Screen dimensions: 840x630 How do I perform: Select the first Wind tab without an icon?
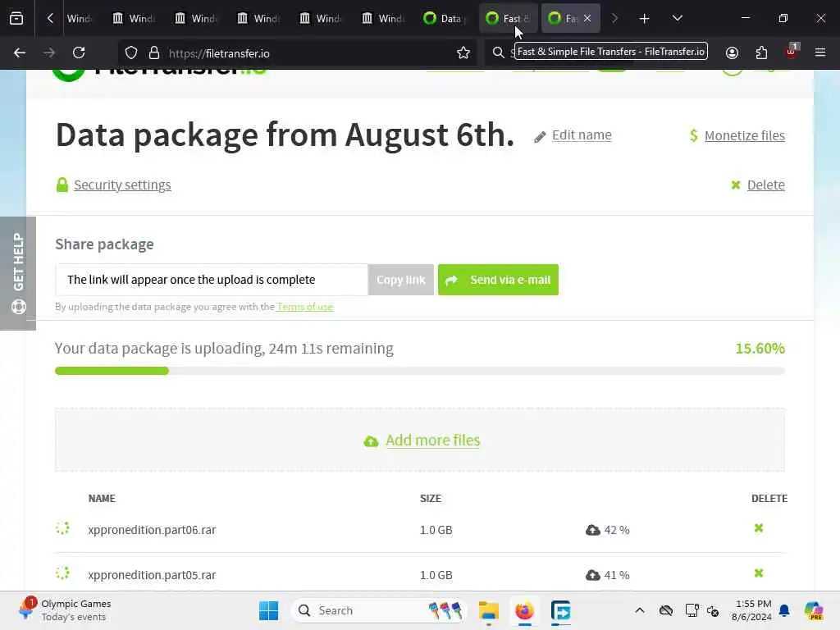pyautogui.click(x=80, y=18)
